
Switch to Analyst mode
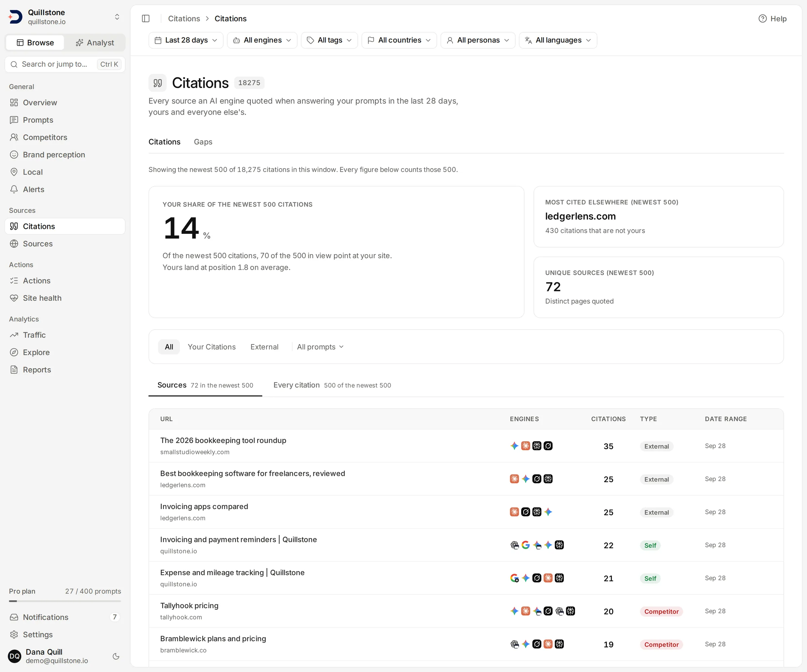click(x=94, y=43)
